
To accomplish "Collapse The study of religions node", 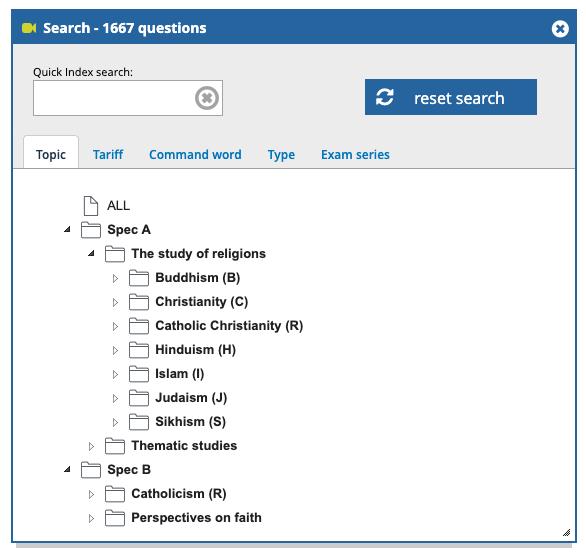I will [91, 253].
